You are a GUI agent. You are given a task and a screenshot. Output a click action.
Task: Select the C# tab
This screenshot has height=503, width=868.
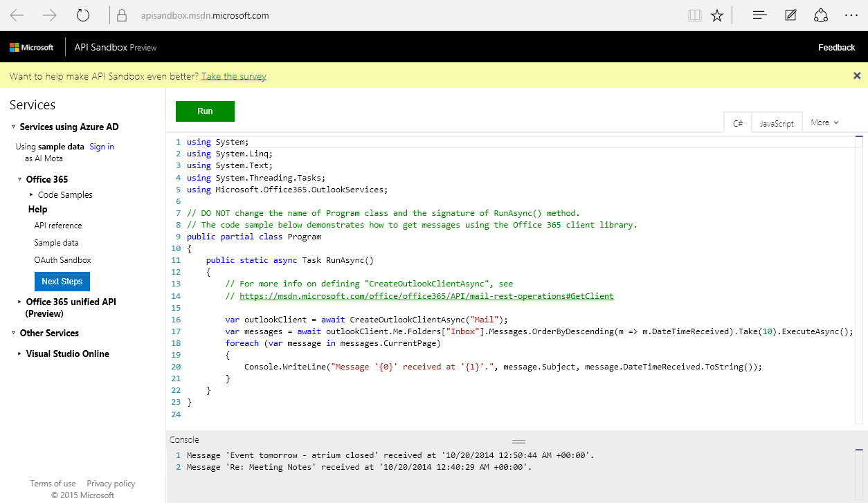coord(738,123)
